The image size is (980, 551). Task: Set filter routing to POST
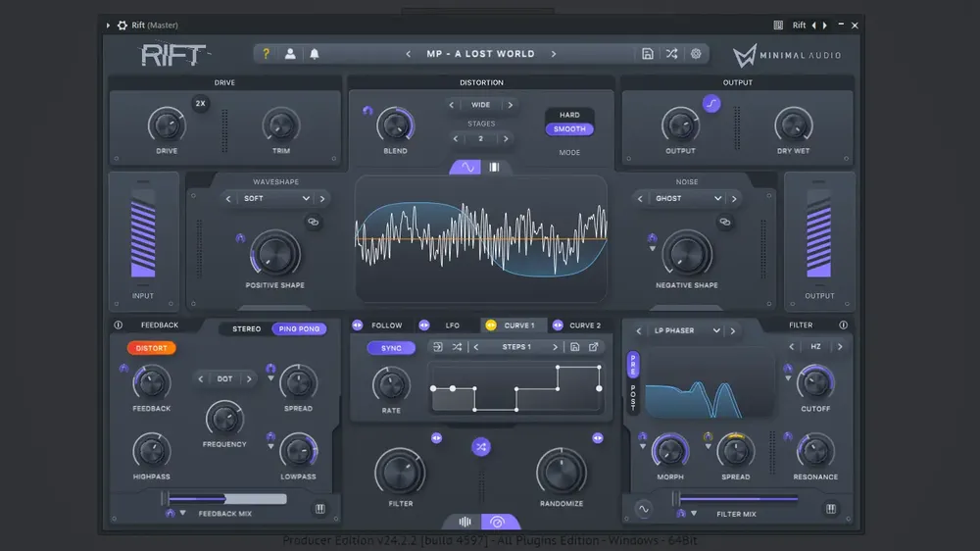pyautogui.click(x=632, y=397)
